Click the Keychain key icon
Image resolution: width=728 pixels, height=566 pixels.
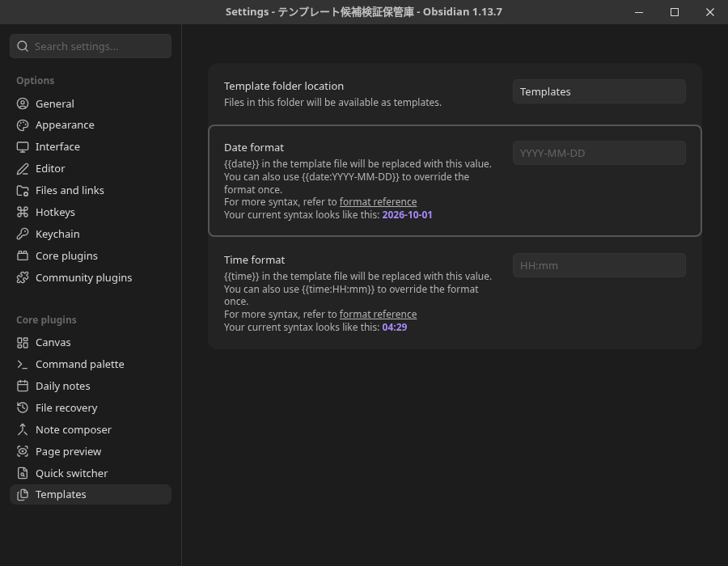[23, 234]
